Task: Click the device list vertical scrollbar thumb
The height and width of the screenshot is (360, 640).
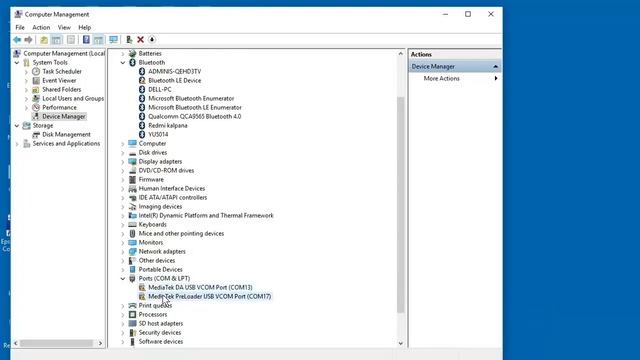Action: [400, 205]
